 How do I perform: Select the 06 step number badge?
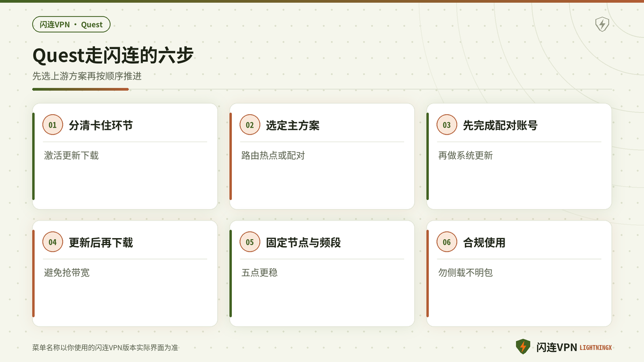447,242
